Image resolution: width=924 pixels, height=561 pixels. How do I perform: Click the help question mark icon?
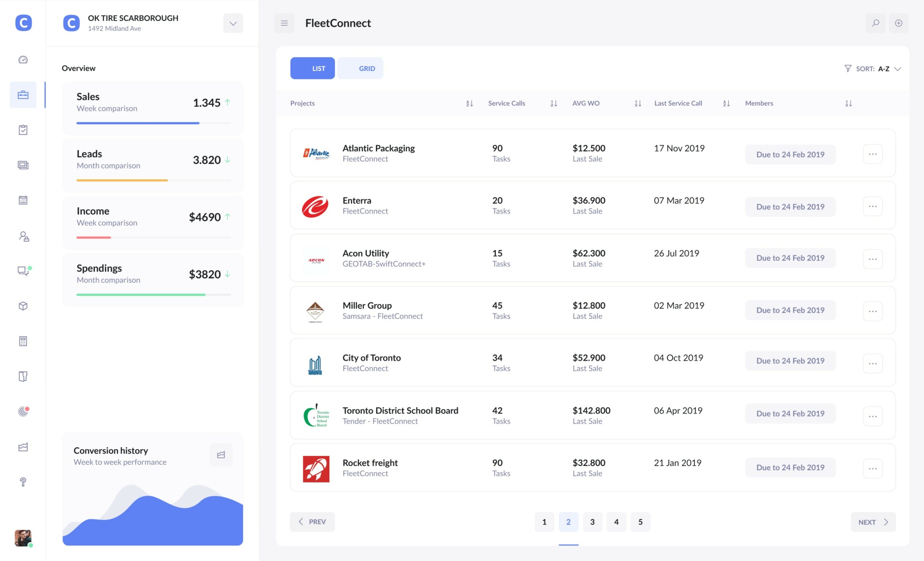[23, 482]
